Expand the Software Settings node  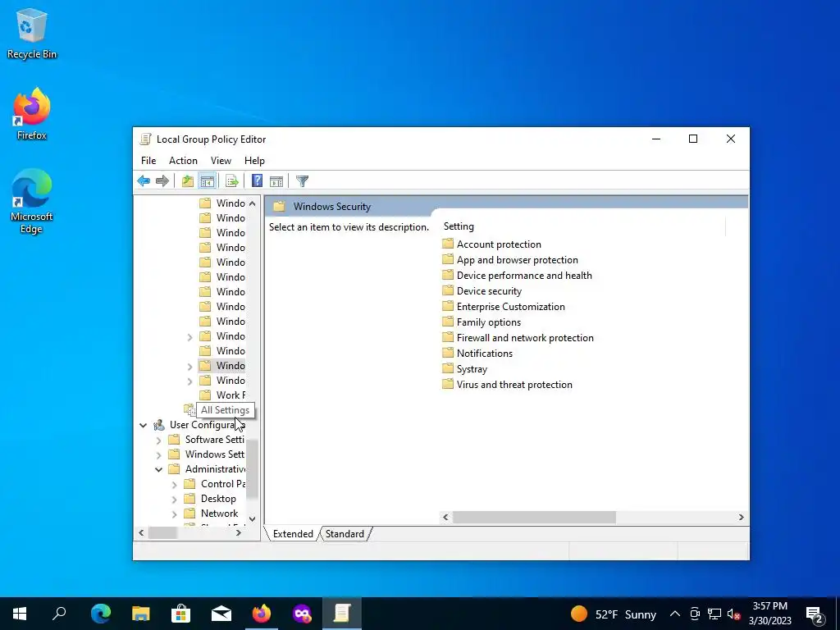pyautogui.click(x=158, y=441)
